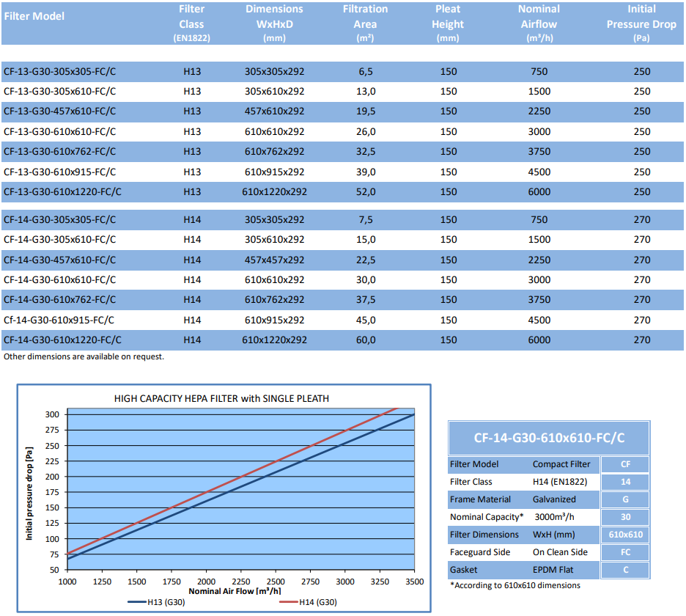Select the CF-13-G30-305x305-FC/C model cell

tap(59, 71)
